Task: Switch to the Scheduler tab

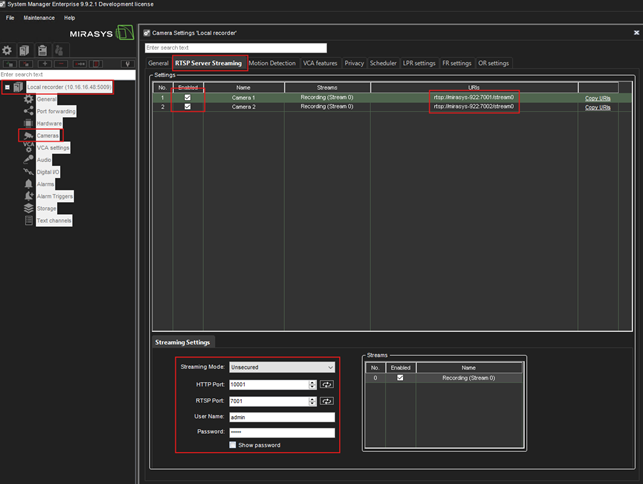Action: click(383, 63)
